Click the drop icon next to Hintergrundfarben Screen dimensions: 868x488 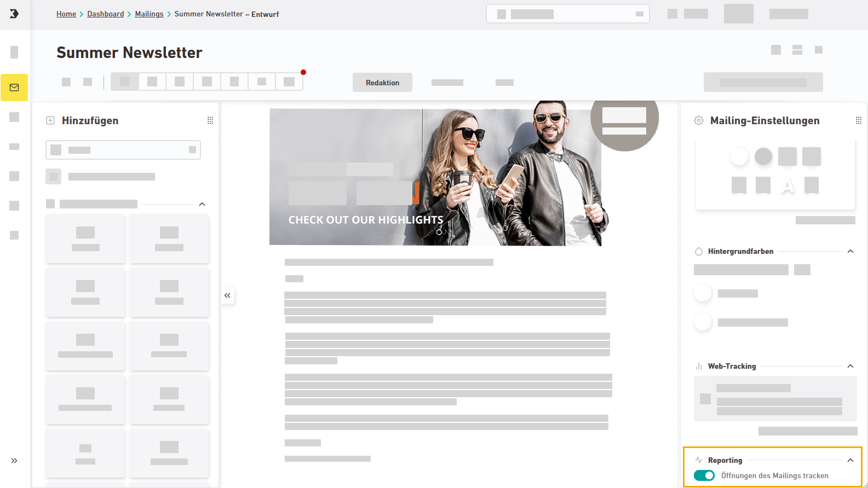(x=699, y=252)
